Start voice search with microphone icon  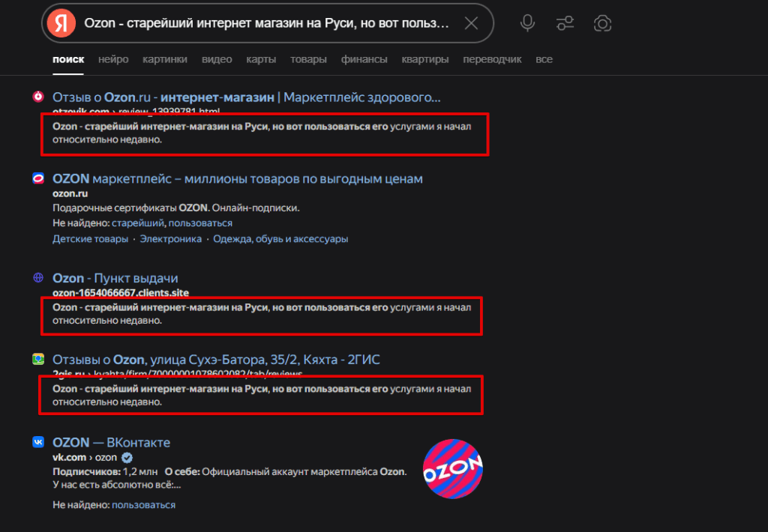coord(527,23)
